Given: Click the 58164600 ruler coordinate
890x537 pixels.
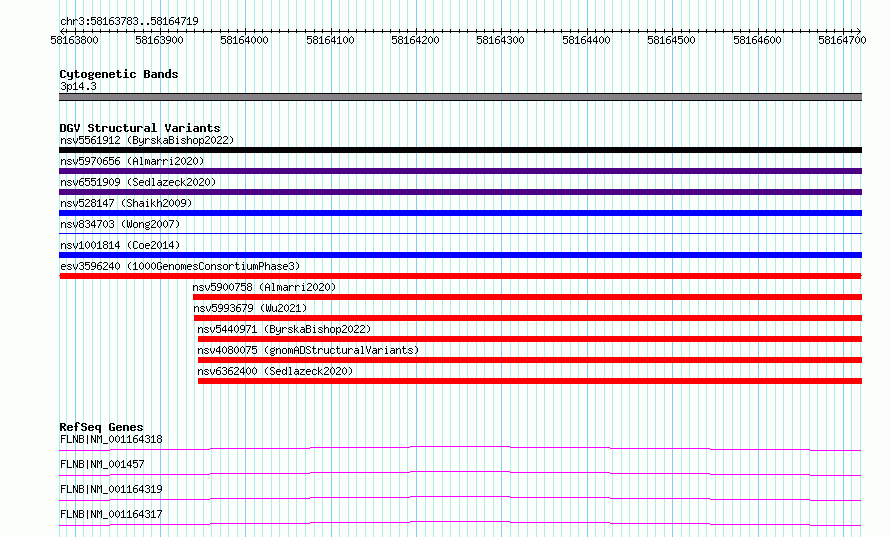Looking at the screenshot, I should tap(757, 40).
